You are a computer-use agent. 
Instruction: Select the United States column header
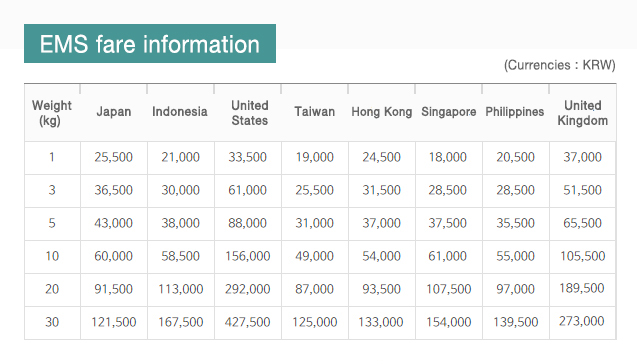[250, 113]
